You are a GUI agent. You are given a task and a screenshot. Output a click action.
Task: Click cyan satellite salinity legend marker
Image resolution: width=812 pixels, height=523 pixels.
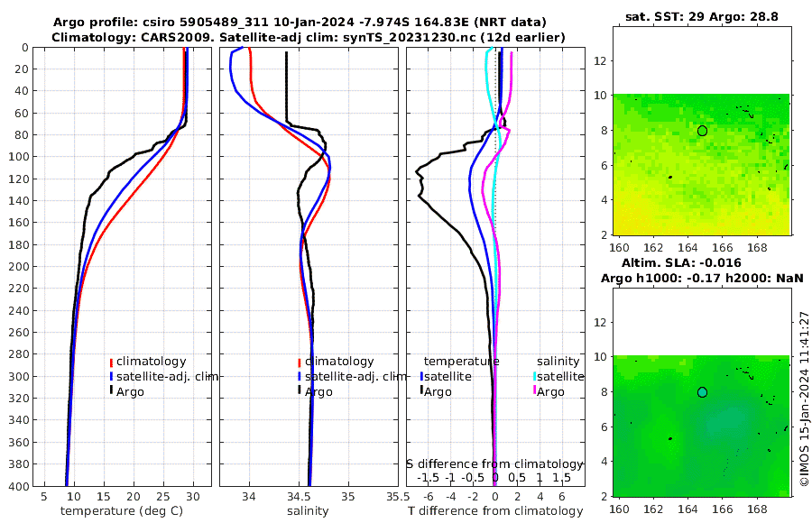coord(534,376)
